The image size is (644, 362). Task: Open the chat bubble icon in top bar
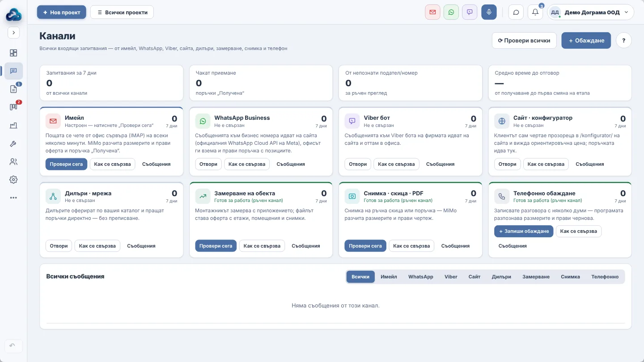click(516, 12)
